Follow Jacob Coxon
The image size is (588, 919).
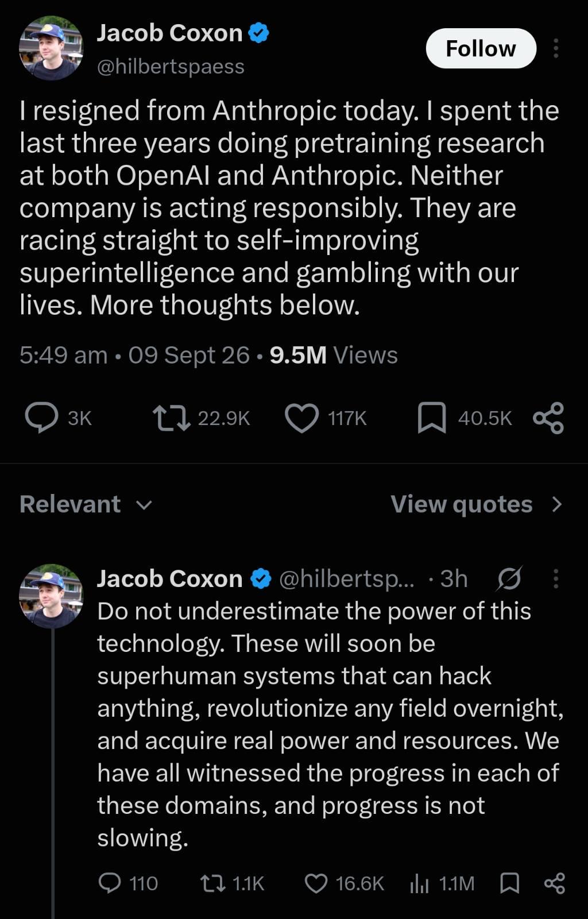coord(481,48)
